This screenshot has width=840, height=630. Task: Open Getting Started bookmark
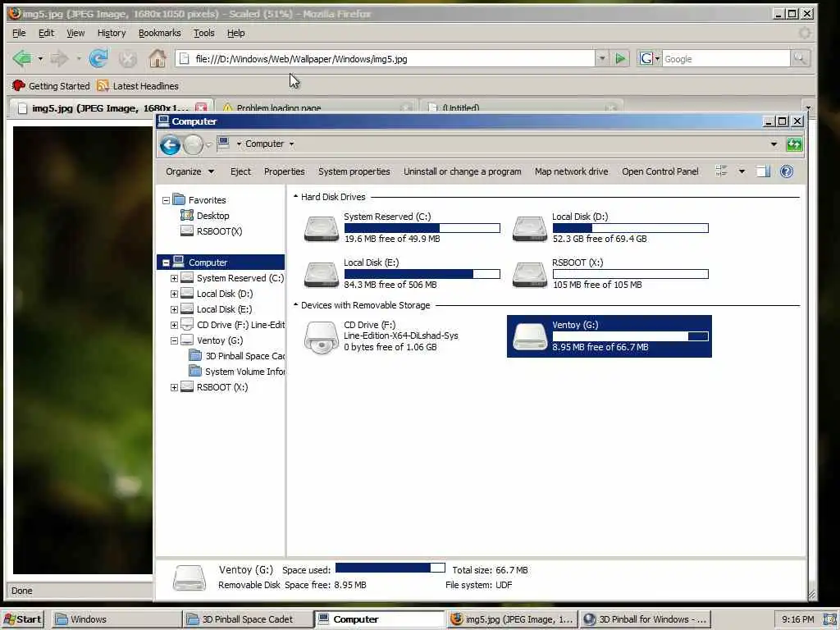point(51,85)
